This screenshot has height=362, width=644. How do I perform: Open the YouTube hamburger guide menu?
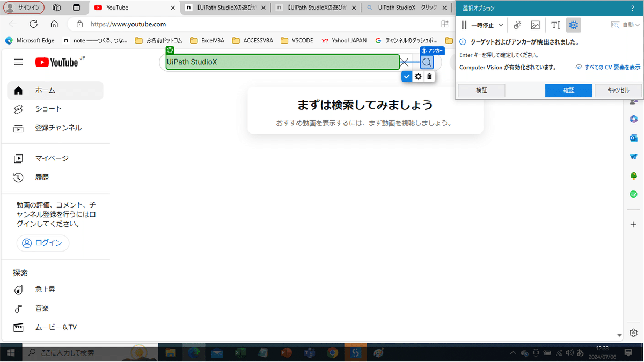click(x=18, y=62)
